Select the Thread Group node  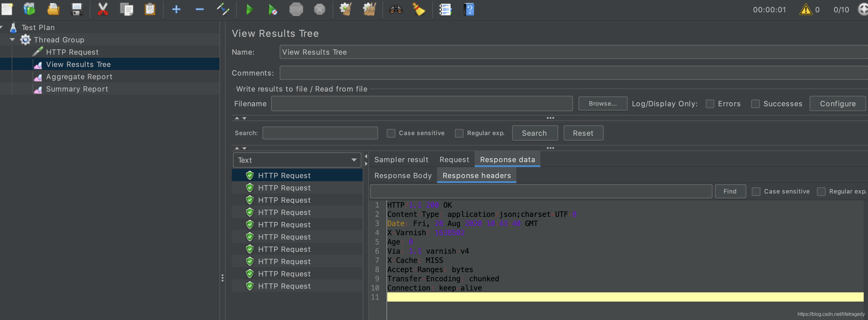coord(59,40)
